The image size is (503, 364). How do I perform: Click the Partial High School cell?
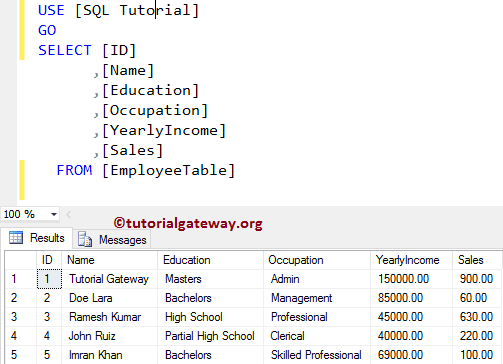(x=210, y=336)
